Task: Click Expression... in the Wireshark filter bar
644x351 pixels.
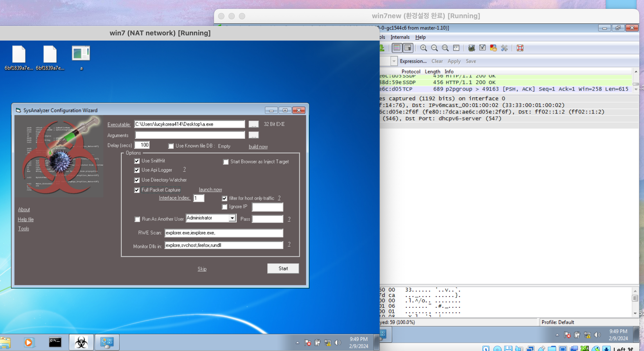Action: (413, 61)
